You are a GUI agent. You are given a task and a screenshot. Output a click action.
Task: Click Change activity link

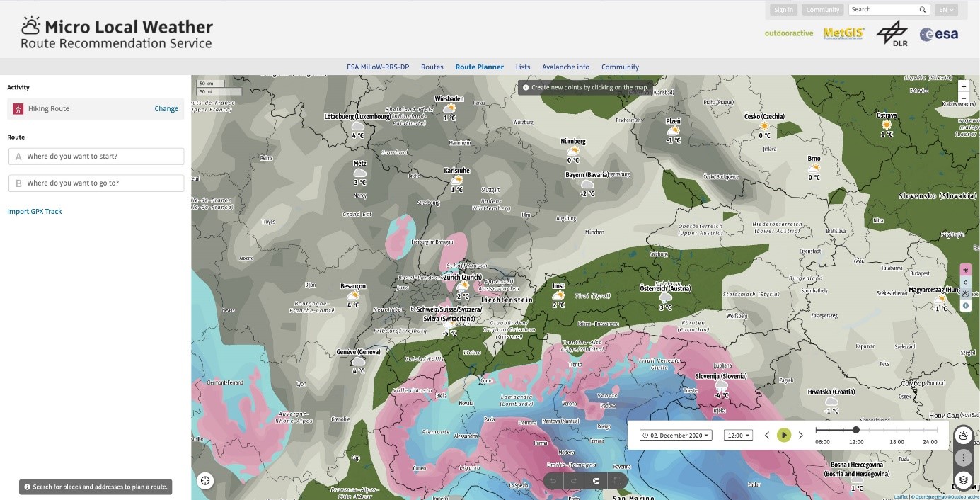tap(166, 109)
